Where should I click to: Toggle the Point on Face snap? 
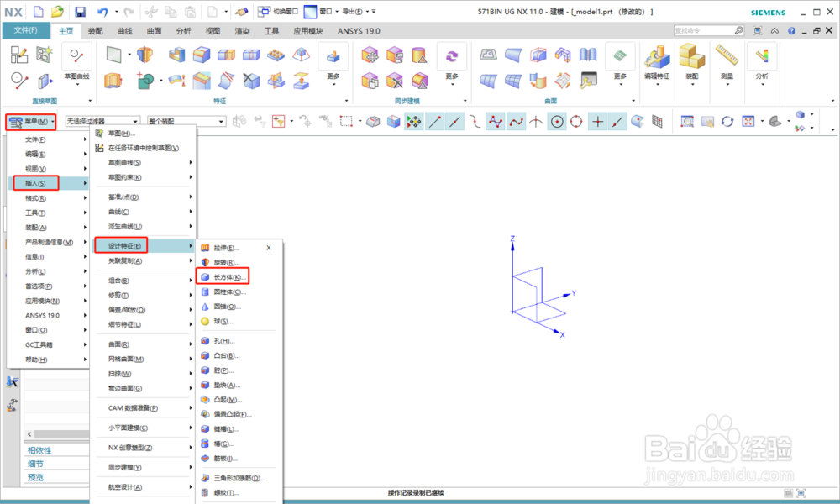[638, 122]
